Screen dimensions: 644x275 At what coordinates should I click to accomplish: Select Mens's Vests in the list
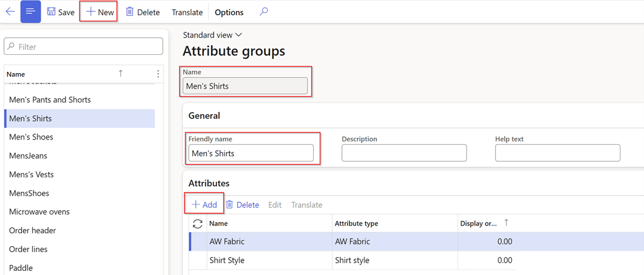point(80,174)
